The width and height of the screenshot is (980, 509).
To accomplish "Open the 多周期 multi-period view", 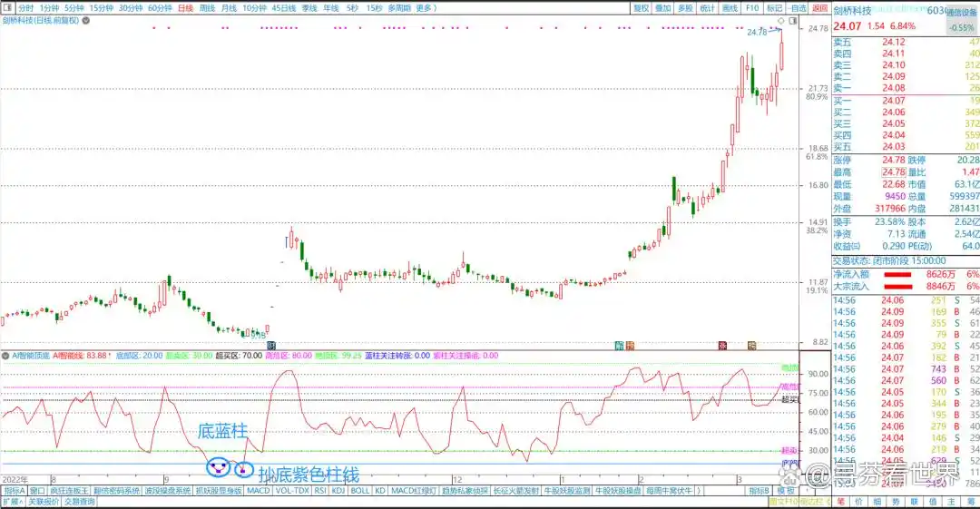I will (399, 8).
